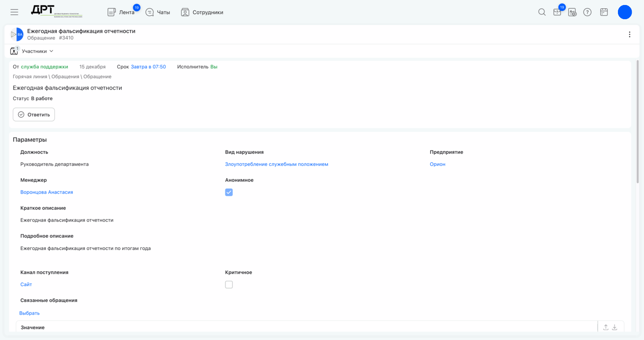Open the hamburger navigation menu

click(14, 12)
